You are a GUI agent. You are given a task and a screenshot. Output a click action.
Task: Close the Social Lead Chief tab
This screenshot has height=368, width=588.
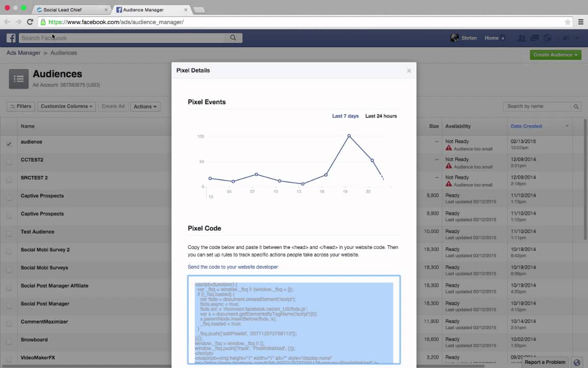(x=106, y=10)
